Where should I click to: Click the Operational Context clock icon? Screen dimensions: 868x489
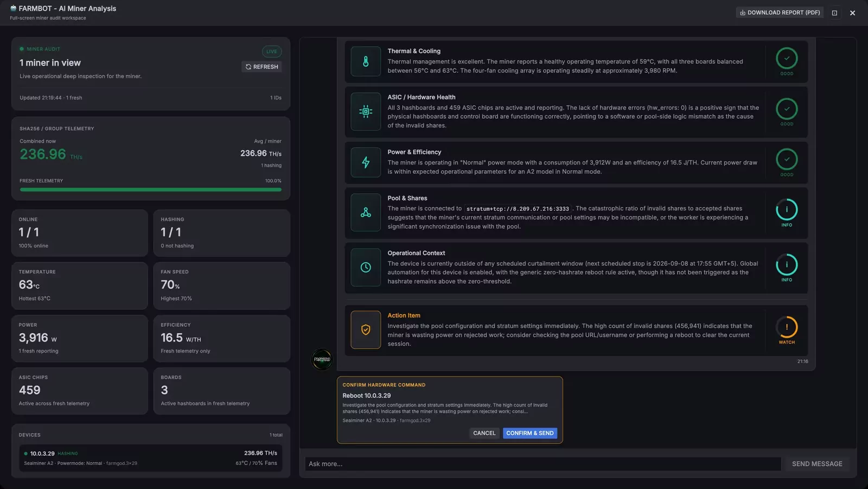(366, 268)
